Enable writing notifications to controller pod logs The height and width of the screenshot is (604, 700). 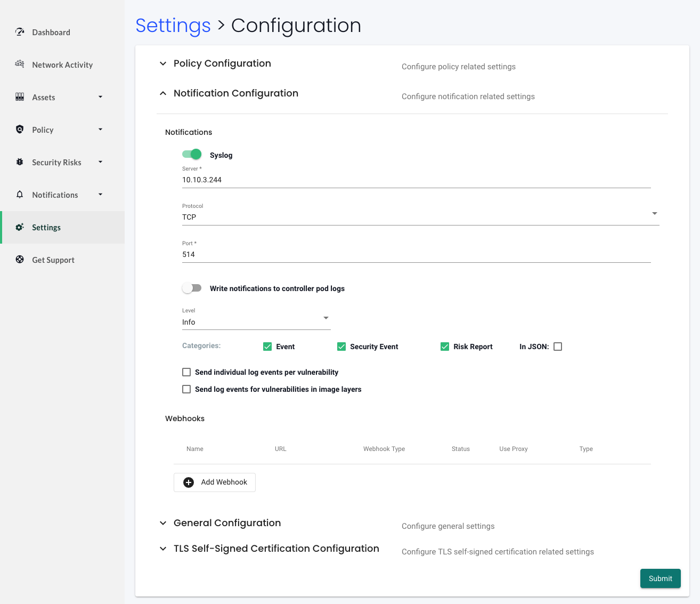[x=192, y=288]
